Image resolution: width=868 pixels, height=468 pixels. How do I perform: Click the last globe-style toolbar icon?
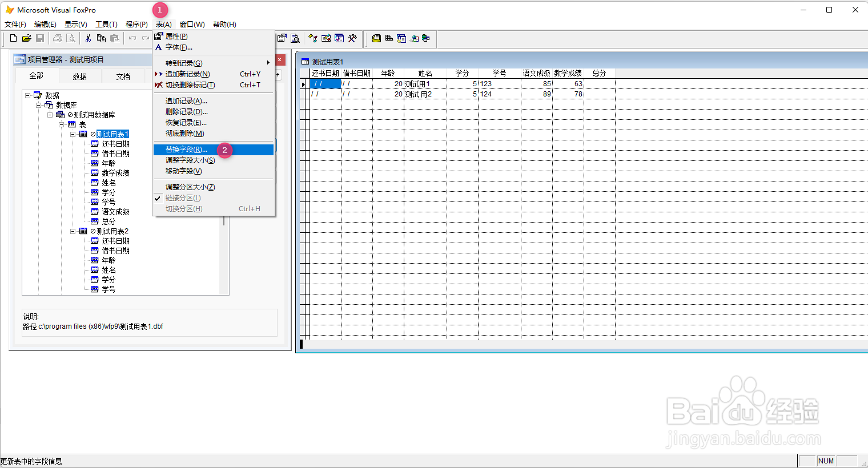426,38
